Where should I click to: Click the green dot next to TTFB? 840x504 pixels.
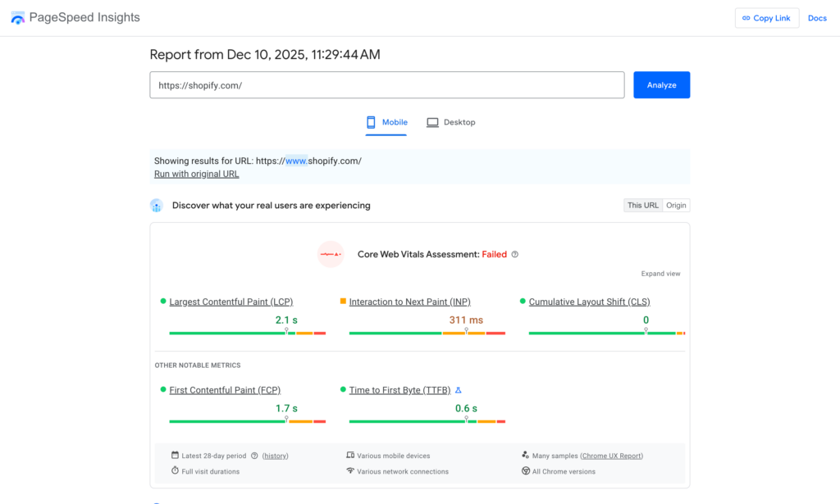click(343, 389)
